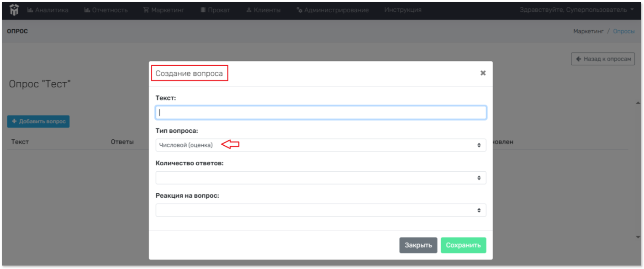Follow the Опросы breadcrumb link
This screenshot has height=269, width=644.
(623, 31)
